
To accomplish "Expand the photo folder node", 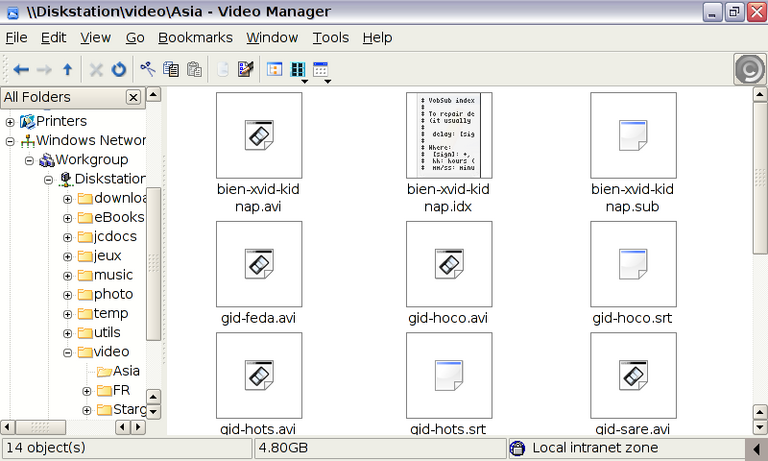I will point(68,295).
